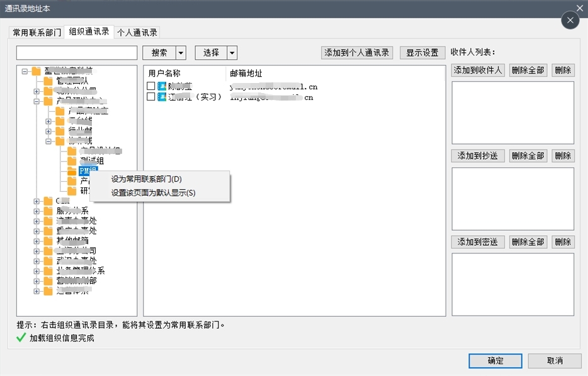This screenshot has height=376, width=588.
Task: Collapse the root organization tree node
Action: click(24, 72)
